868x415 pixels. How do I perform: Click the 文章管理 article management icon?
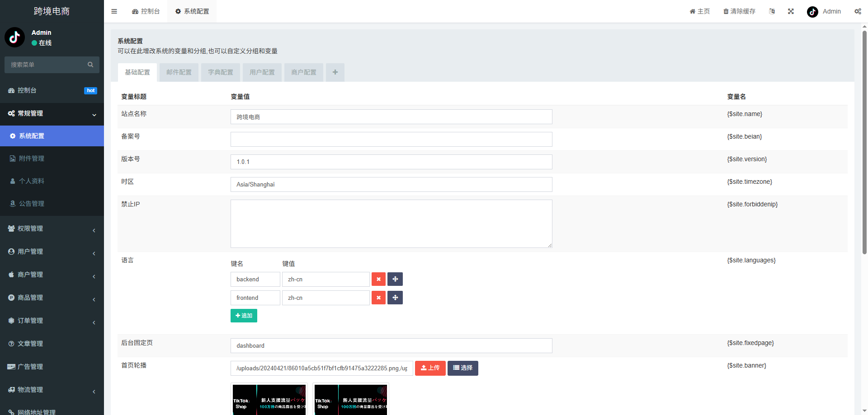[12, 344]
